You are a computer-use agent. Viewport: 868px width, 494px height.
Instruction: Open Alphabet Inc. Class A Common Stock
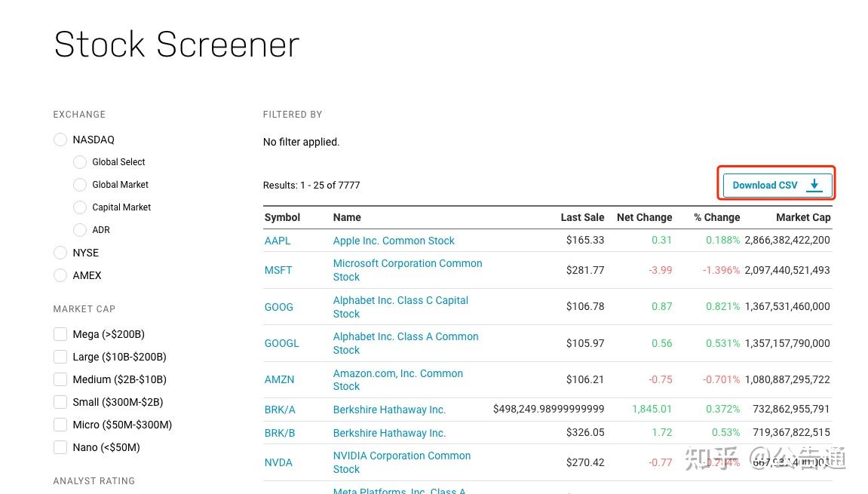coord(406,343)
